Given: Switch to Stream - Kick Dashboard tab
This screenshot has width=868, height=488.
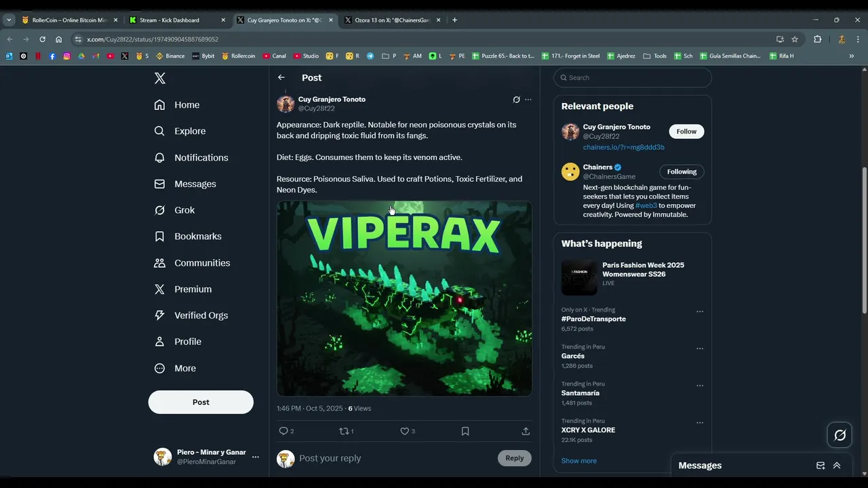Looking at the screenshot, I should coord(176,20).
